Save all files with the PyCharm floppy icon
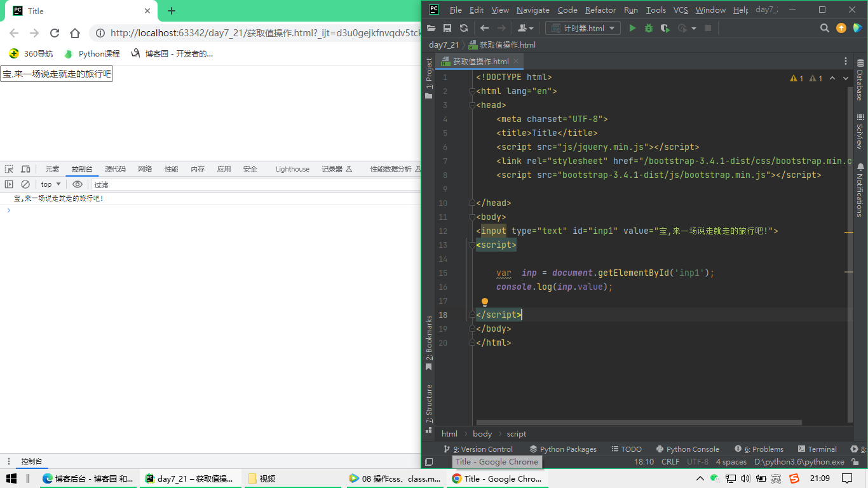 click(447, 28)
